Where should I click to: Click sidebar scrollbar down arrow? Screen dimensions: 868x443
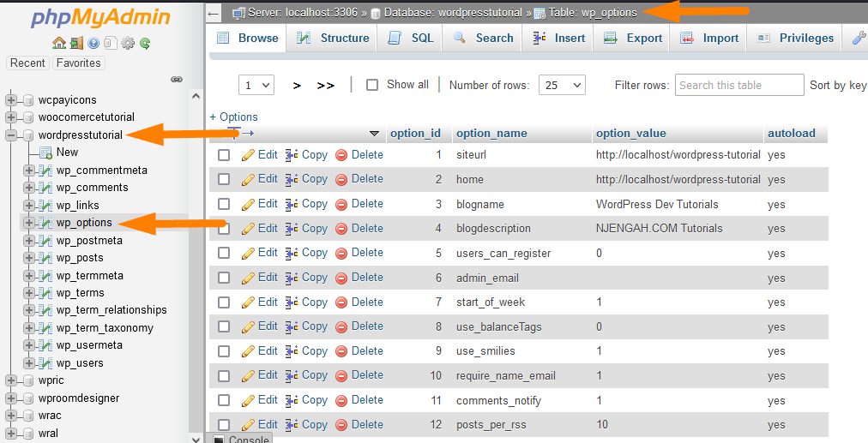click(196, 439)
